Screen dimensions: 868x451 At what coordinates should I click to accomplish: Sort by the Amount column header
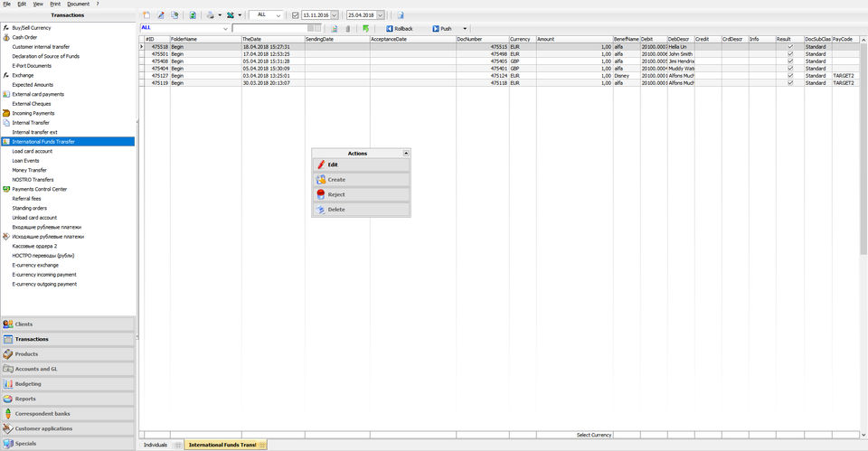[x=574, y=39]
